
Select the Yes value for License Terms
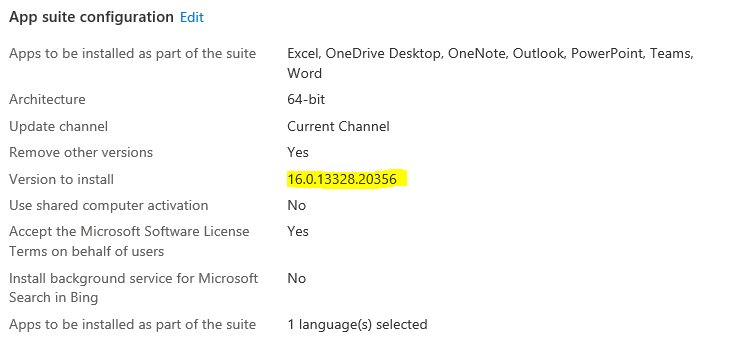pyautogui.click(x=298, y=232)
